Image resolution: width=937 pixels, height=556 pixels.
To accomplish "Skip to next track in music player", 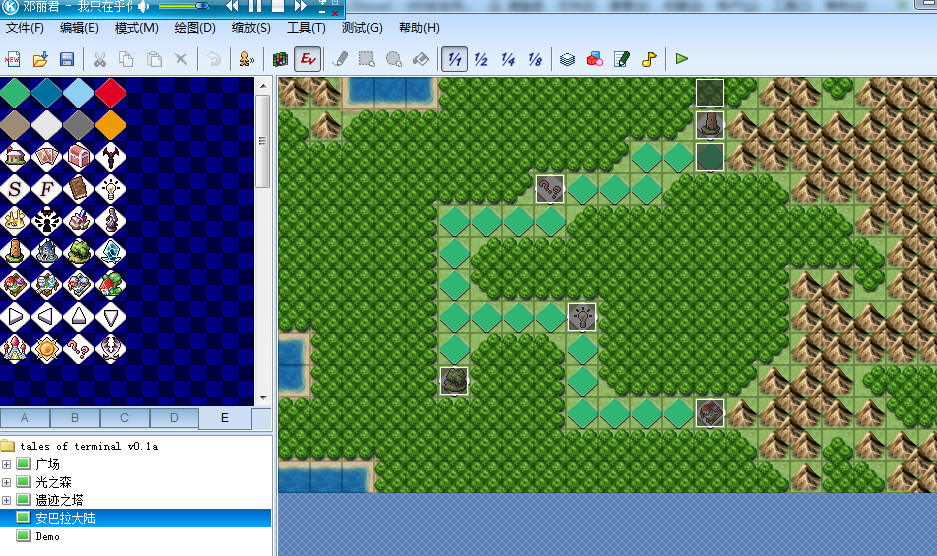I will point(301,6).
